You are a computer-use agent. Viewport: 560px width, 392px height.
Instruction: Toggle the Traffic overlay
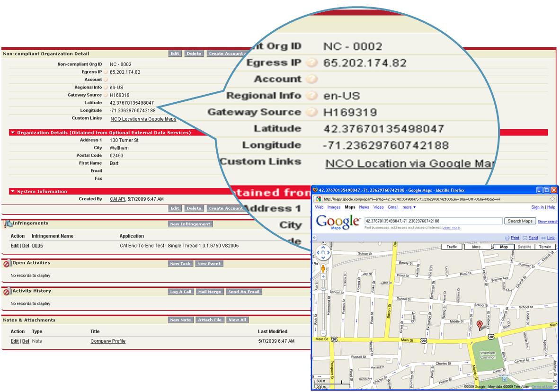(452, 247)
